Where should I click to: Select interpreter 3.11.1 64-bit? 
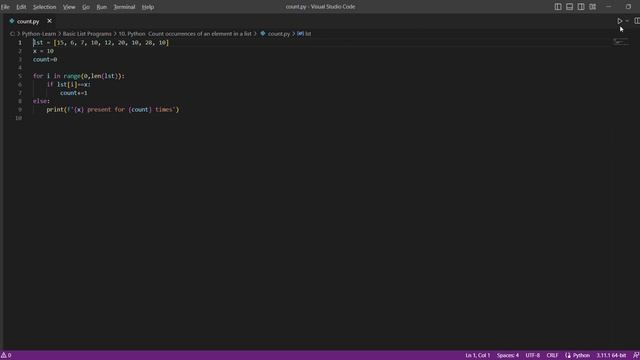(611, 356)
